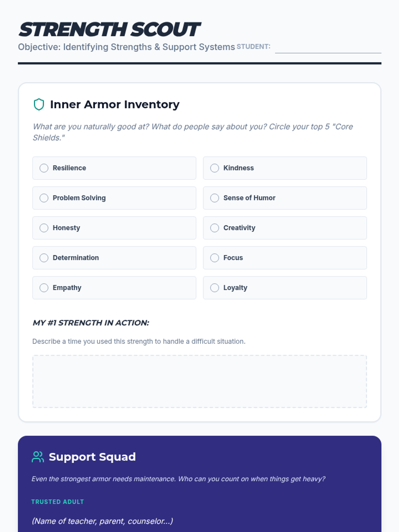The image size is (399, 532).
Task: Click the Student name line
Action: coord(328,48)
